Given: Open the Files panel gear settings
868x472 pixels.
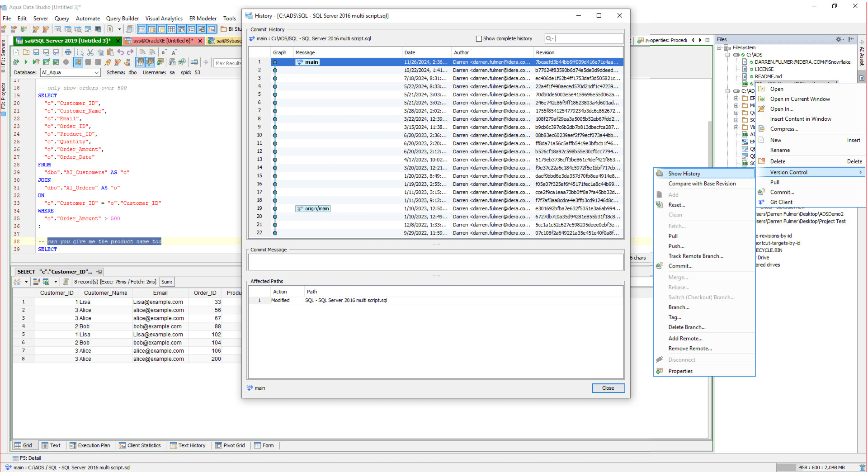Looking at the screenshot, I should [x=839, y=39].
